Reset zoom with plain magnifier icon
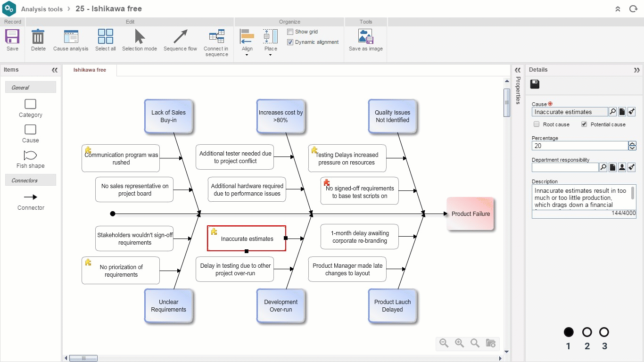 coord(475,343)
